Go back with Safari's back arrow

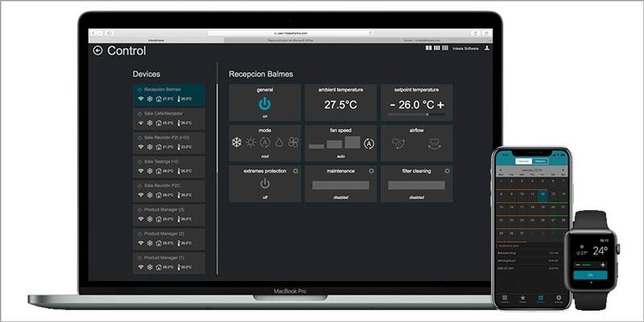click(93, 33)
